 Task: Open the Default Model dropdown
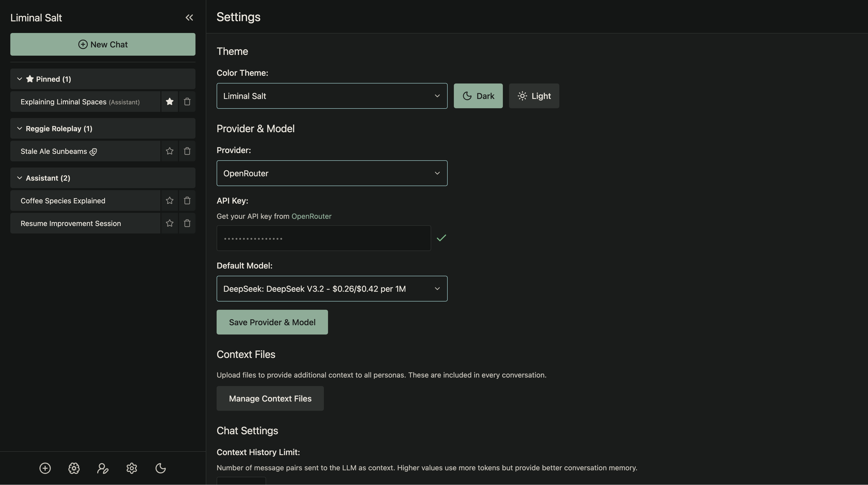[x=332, y=289]
